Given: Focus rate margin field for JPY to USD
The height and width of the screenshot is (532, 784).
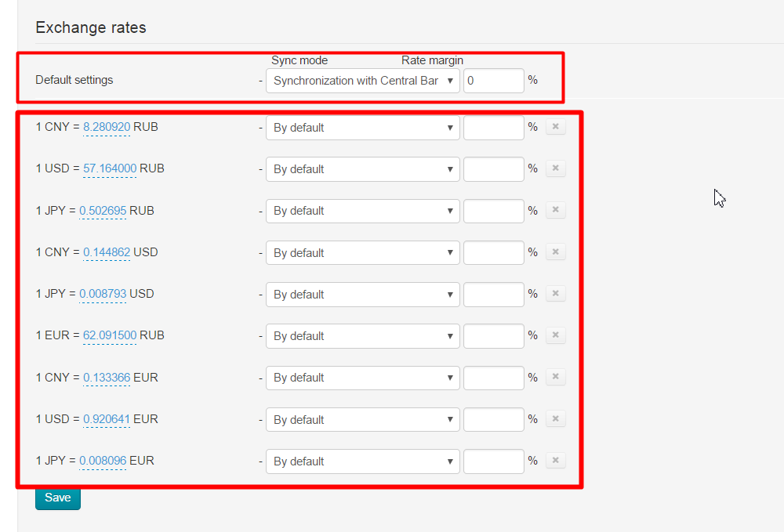Looking at the screenshot, I should [493, 295].
